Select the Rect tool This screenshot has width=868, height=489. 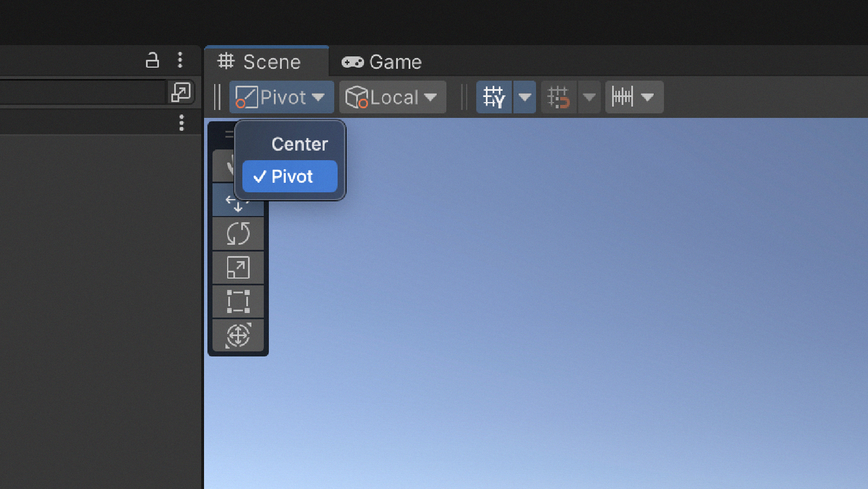click(238, 301)
